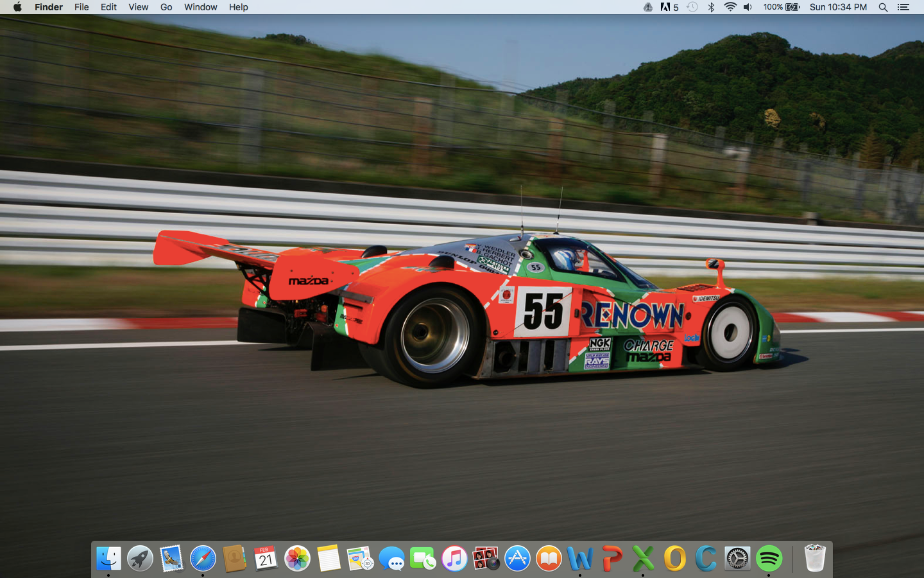Launch Microsoft Outlook from the Dock
This screenshot has width=924, height=578.
(x=674, y=559)
